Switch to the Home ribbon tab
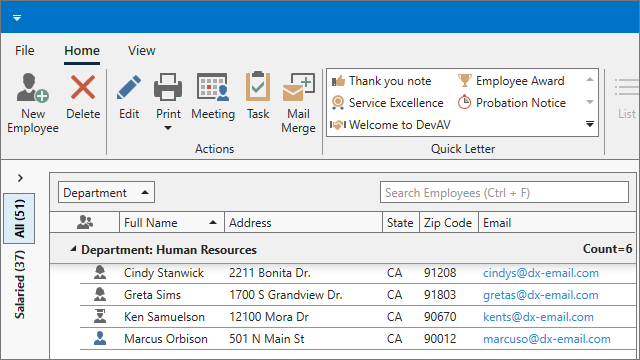The image size is (640, 360). (82, 51)
